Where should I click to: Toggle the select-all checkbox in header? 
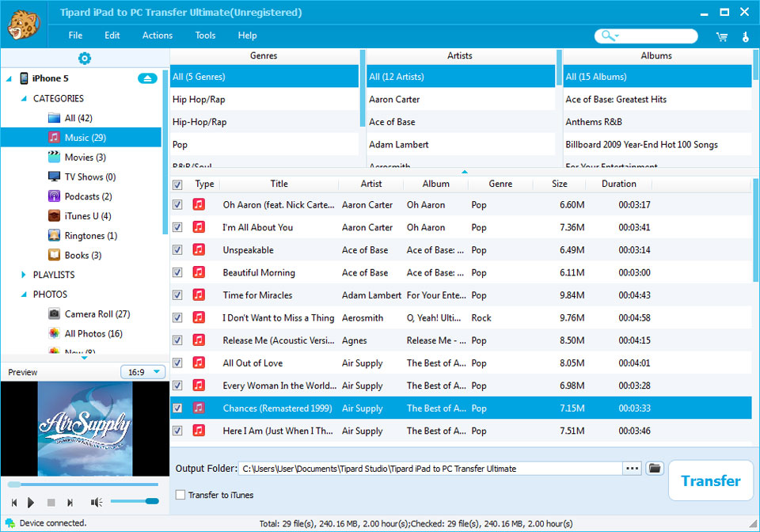[177, 184]
